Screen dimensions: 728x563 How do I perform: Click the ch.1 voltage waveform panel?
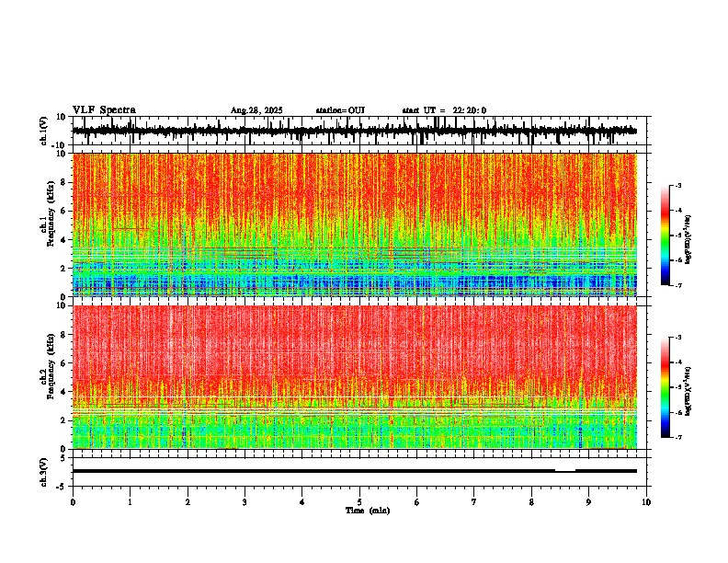click(x=359, y=131)
